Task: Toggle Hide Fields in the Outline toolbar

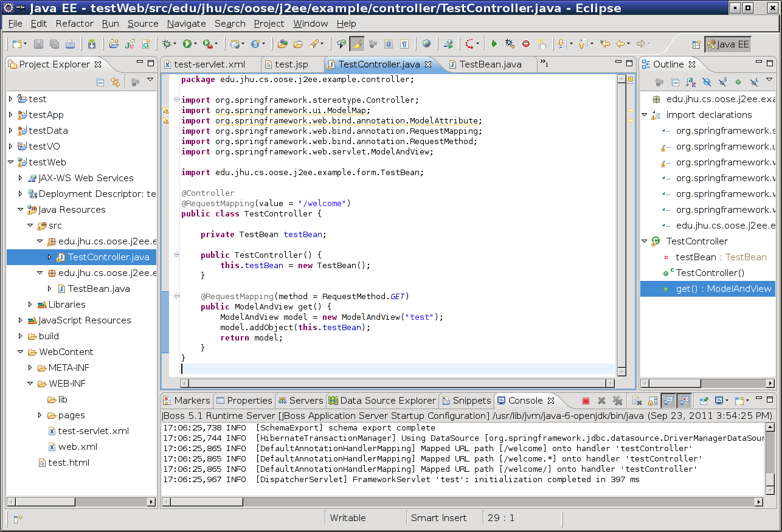Action: click(707, 82)
